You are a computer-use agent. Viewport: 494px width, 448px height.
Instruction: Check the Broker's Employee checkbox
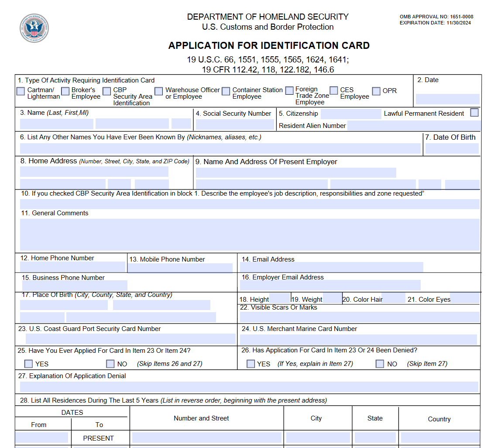(65, 91)
